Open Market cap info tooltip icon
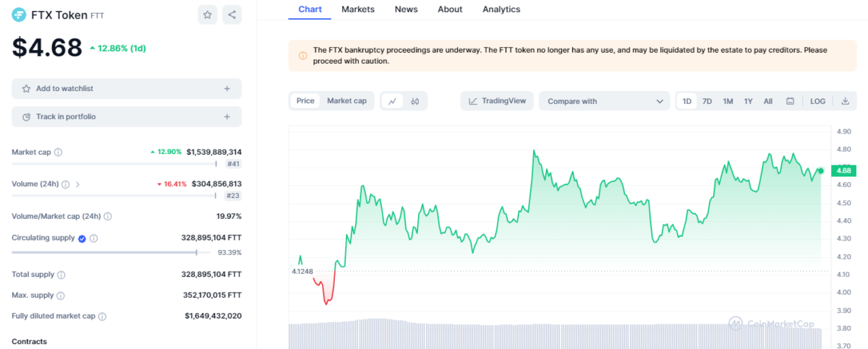This screenshot has height=349, width=868. [59, 152]
